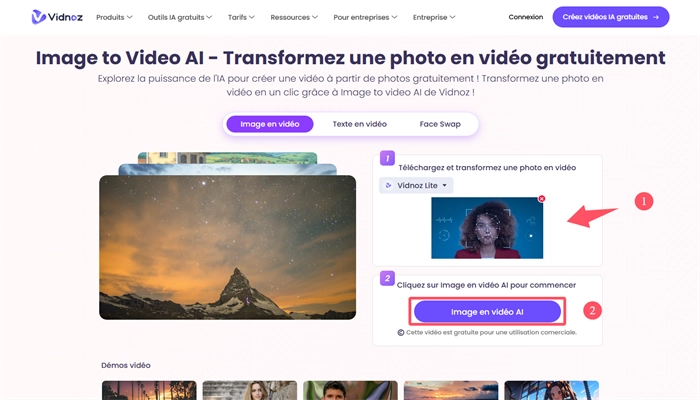The width and height of the screenshot is (700, 400).
Task: Click the starry mountain preview image
Action: coord(228,247)
